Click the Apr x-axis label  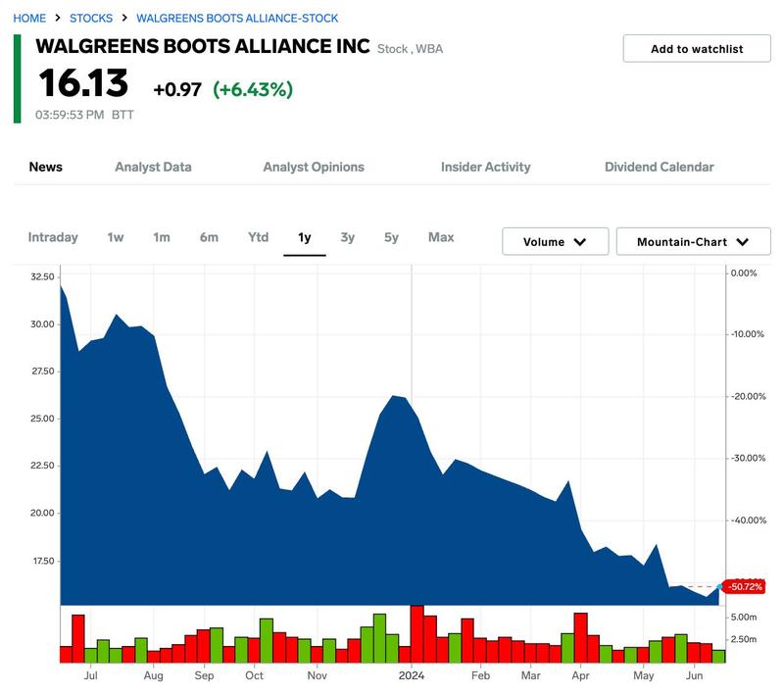pyautogui.click(x=580, y=676)
